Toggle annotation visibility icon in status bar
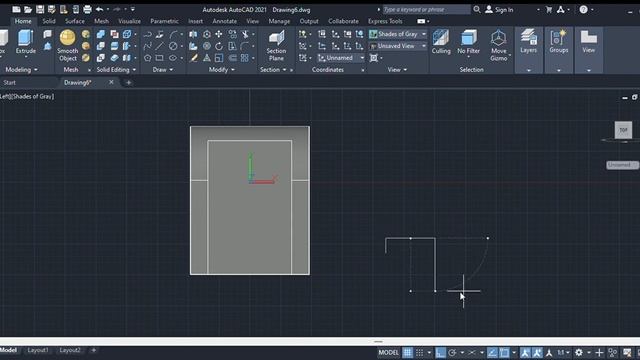The width and height of the screenshot is (640, 360). [525, 352]
